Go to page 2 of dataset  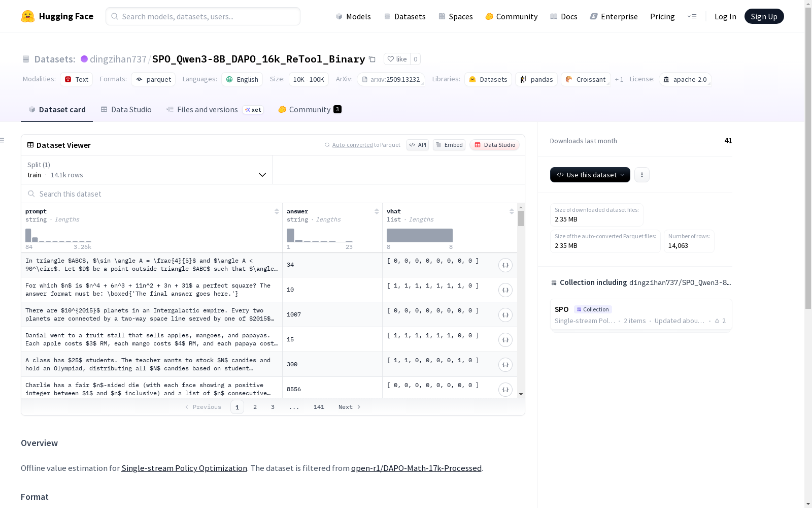tap(255, 407)
